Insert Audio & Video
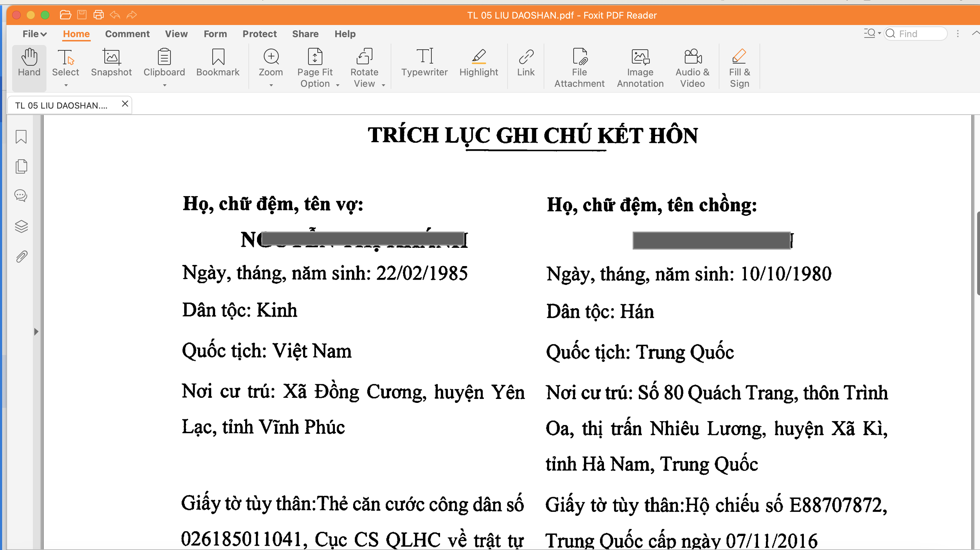This screenshot has height=550, width=980. pyautogui.click(x=692, y=69)
